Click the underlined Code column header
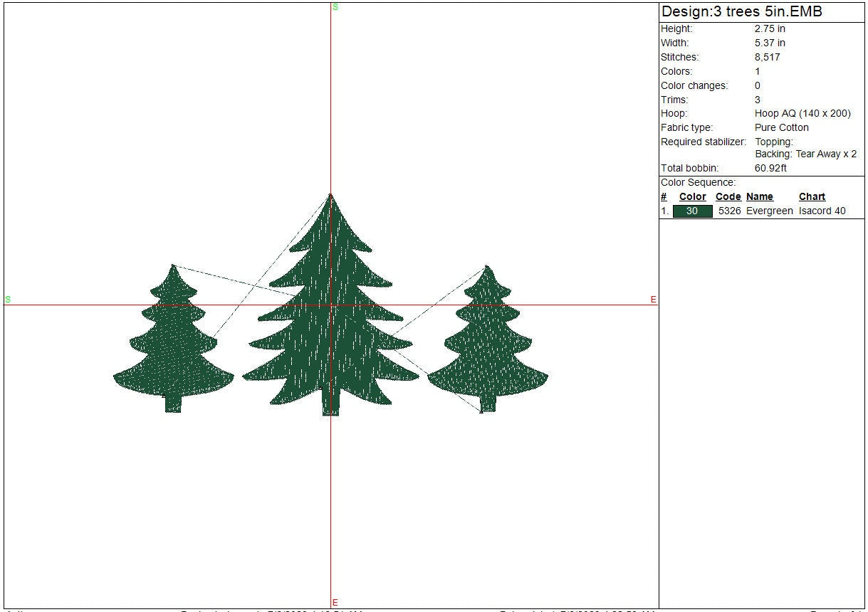Image resolution: width=868 pixels, height=612 pixels. point(728,197)
